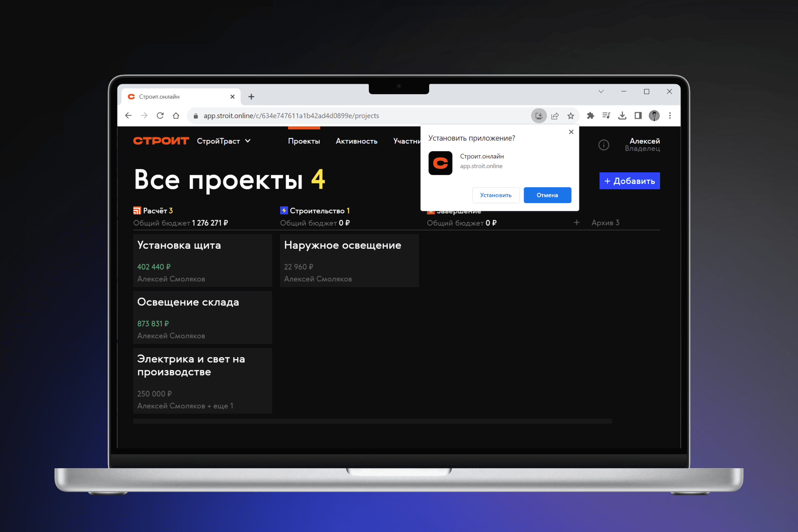Click the Добавить button
Viewport: 798px width, 532px height.
(629, 181)
